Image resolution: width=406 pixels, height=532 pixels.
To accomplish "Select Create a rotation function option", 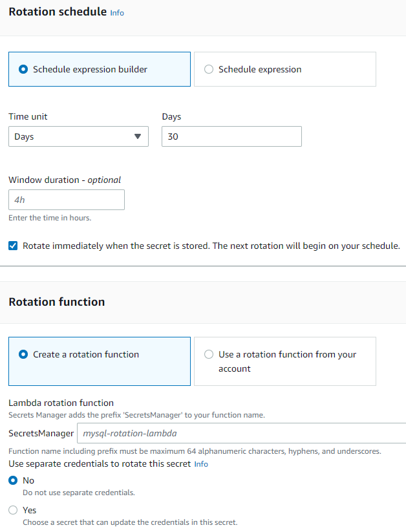I will pos(24,354).
